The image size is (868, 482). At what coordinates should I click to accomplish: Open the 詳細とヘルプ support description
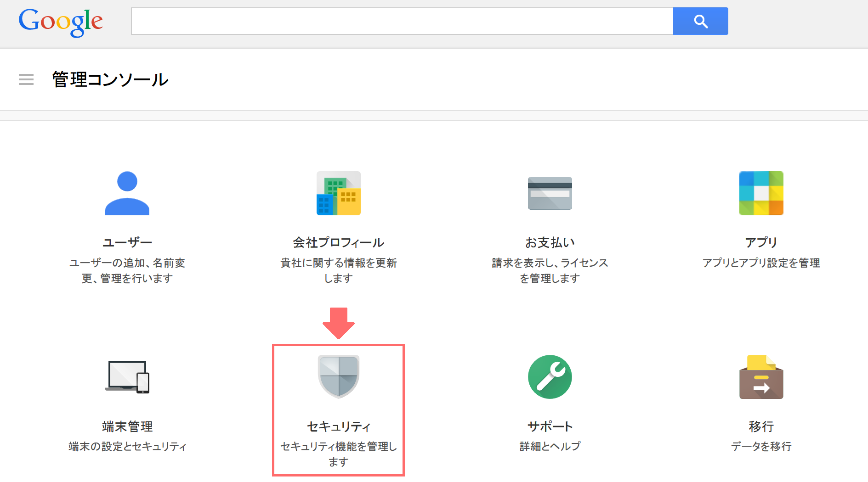[550, 446]
